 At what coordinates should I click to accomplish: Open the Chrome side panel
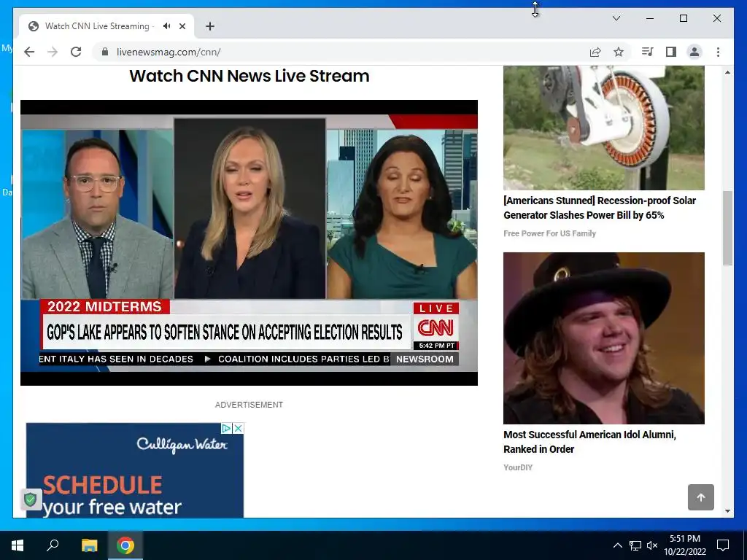[x=671, y=52]
